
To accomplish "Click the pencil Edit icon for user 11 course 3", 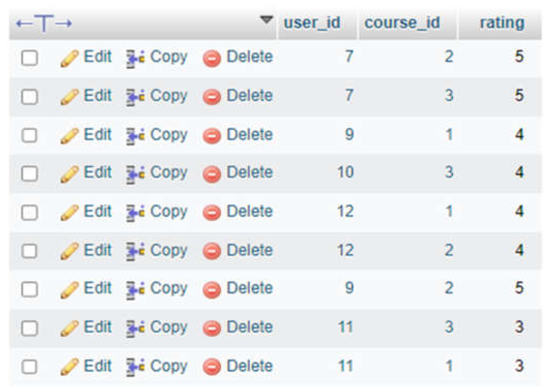I will click(x=69, y=328).
